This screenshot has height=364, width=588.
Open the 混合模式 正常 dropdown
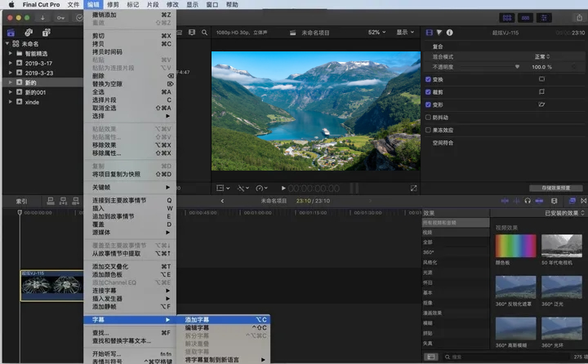(x=542, y=56)
